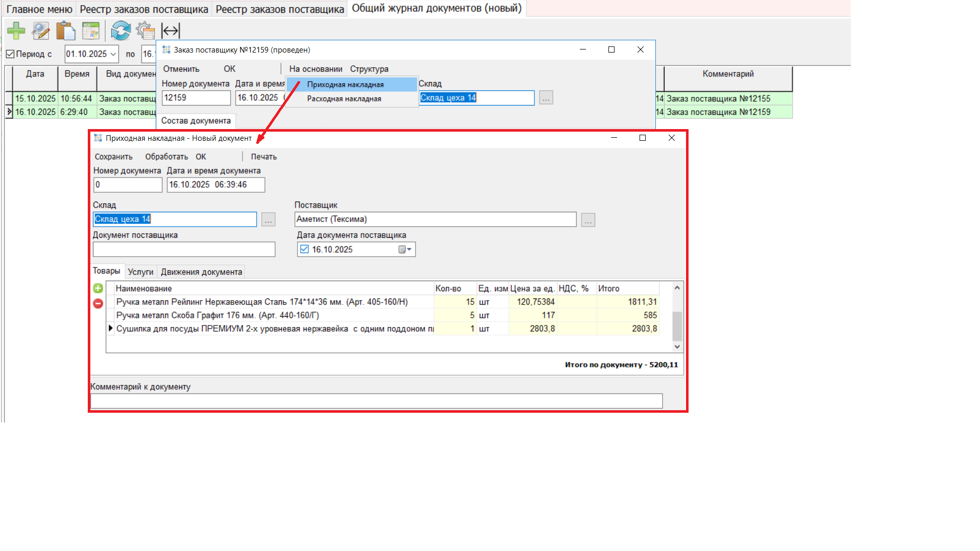Click Сохранить in the invoice window

coord(113,157)
